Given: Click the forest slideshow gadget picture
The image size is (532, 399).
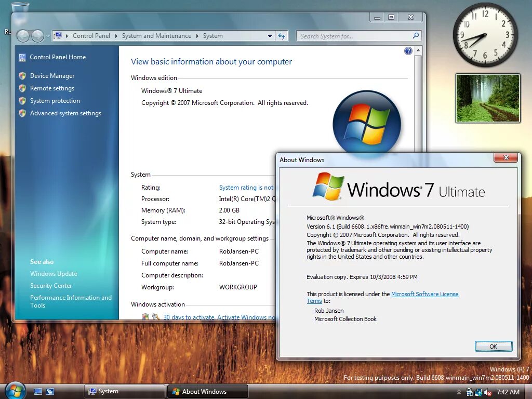Looking at the screenshot, I should (487, 98).
